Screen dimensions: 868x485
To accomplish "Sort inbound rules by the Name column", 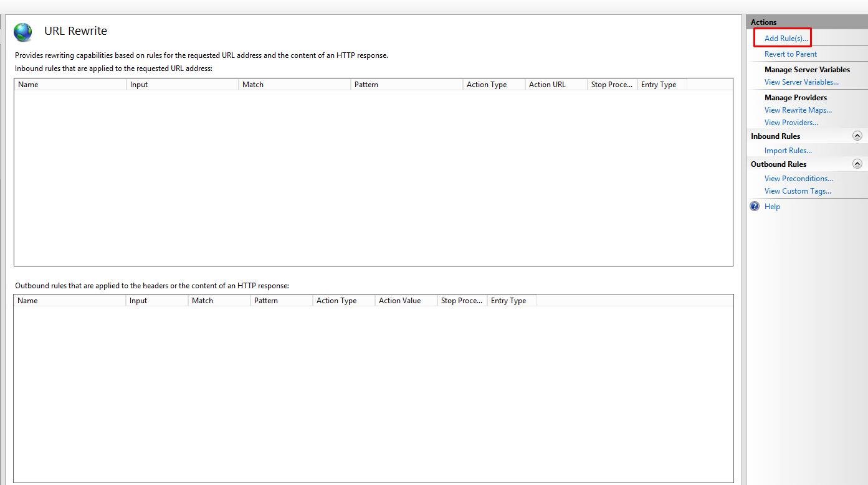I will coord(69,84).
